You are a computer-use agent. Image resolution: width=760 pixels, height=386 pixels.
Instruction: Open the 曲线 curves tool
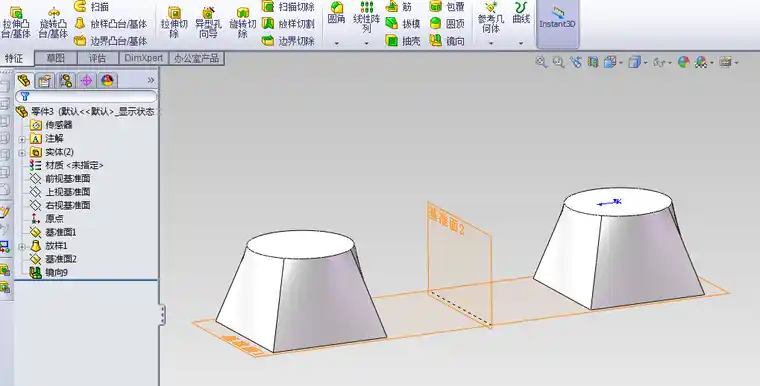pos(521,13)
